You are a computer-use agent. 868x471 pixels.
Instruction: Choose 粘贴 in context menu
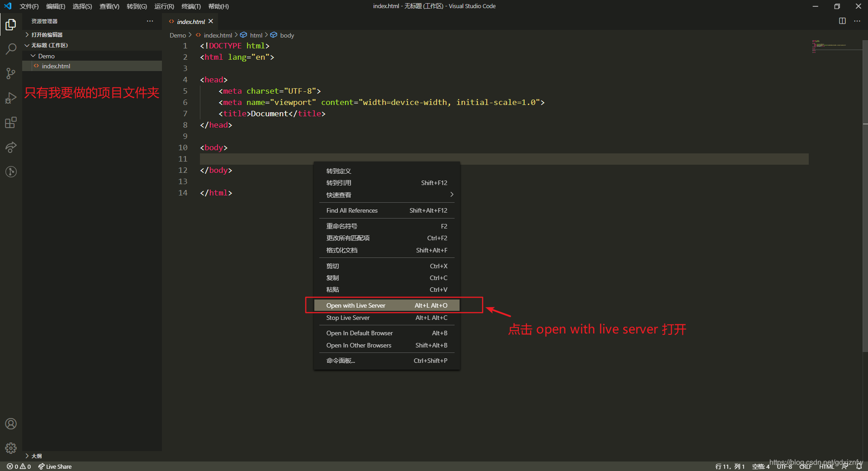pyautogui.click(x=387, y=290)
